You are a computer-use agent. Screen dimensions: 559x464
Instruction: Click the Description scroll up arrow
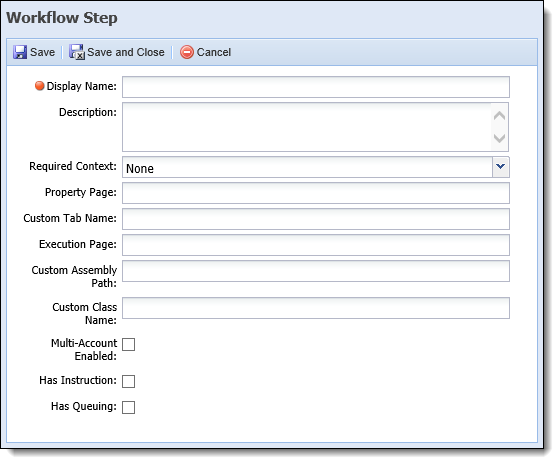click(499, 115)
